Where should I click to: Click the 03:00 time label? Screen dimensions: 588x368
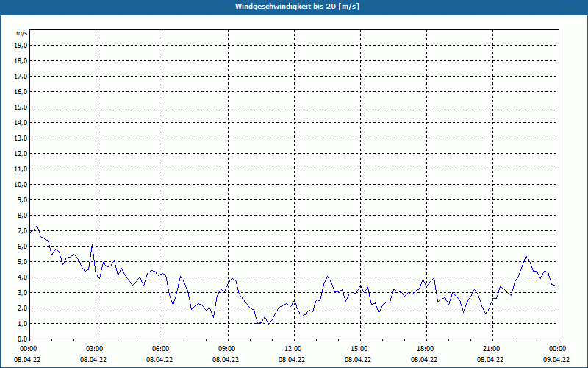tap(93, 349)
